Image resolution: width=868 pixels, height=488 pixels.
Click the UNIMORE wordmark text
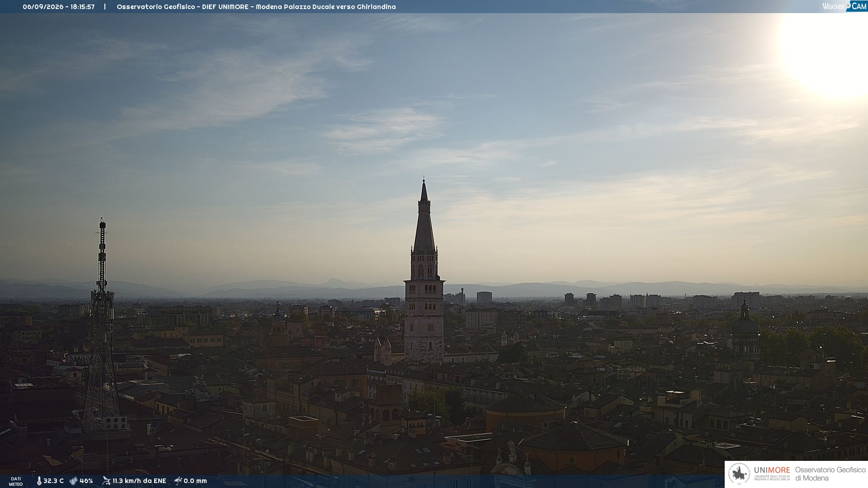tap(772, 470)
